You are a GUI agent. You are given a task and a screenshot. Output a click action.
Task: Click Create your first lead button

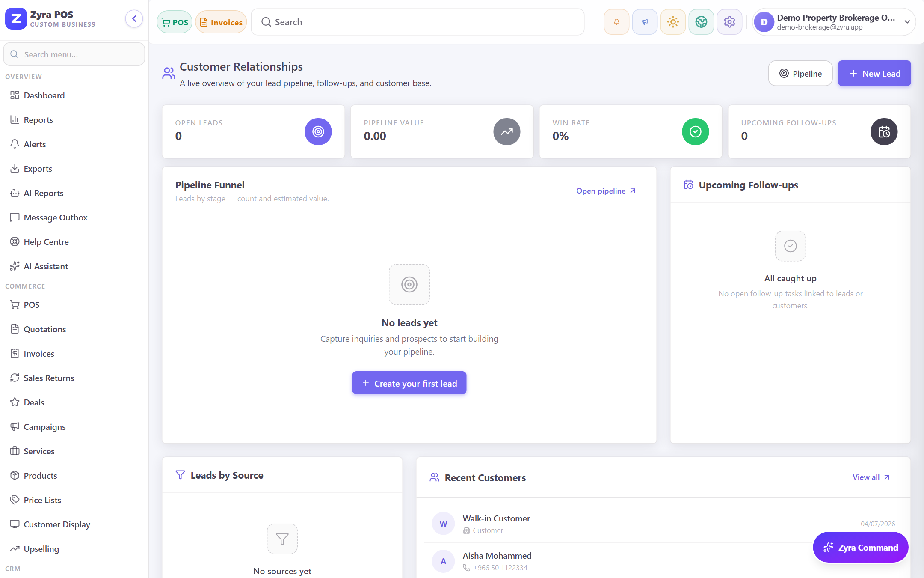[409, 383]
